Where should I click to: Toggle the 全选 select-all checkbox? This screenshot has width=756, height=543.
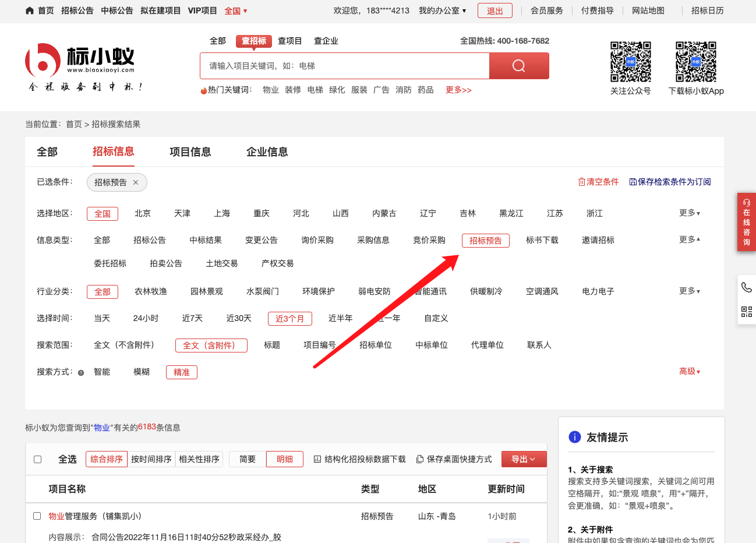(38, 459)
